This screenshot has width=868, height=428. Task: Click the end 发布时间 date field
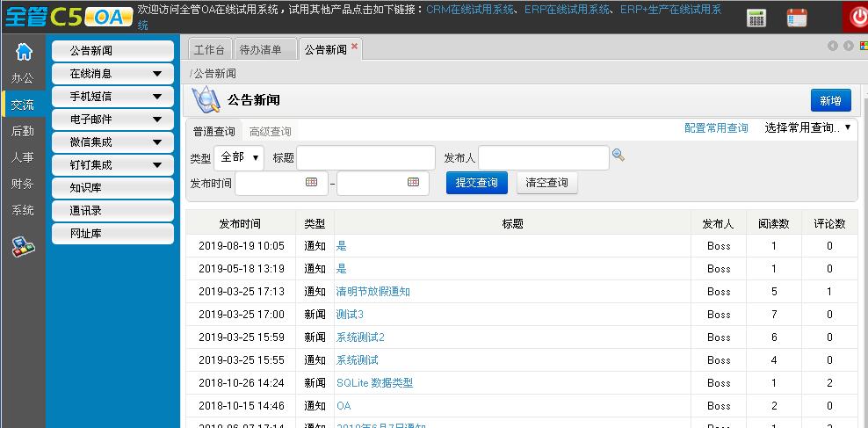382,184
